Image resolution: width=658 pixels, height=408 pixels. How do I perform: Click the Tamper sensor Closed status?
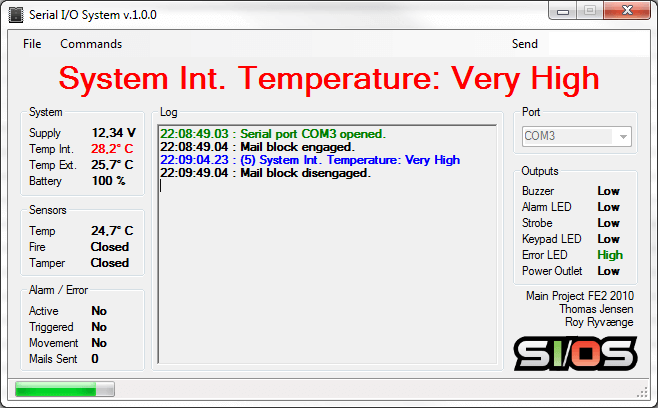[110, 263]
